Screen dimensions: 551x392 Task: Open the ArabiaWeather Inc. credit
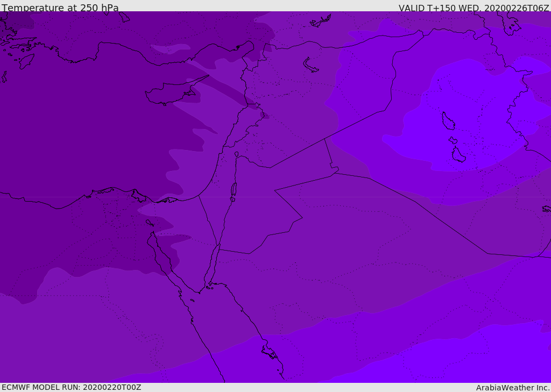[513, 388]
